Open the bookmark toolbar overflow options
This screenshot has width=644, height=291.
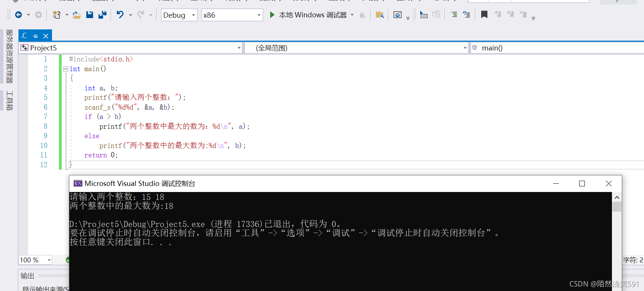pos(533,18)
